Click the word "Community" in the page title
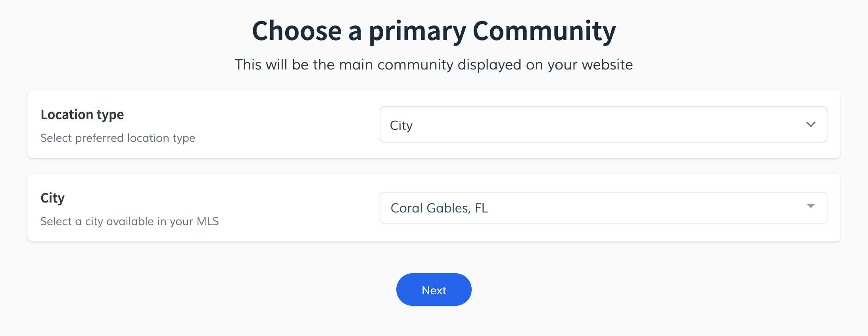The height and width of the screenshot is (336, 868). [x=544, y=31]
